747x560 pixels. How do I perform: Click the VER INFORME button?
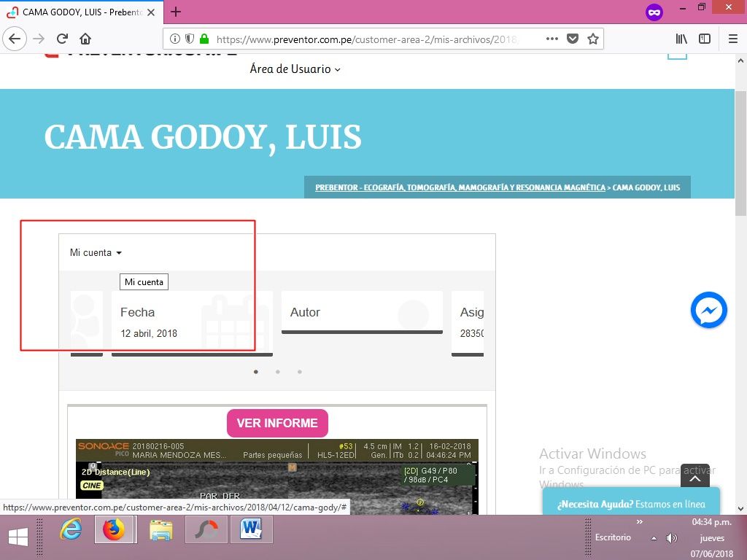point(277,423)
